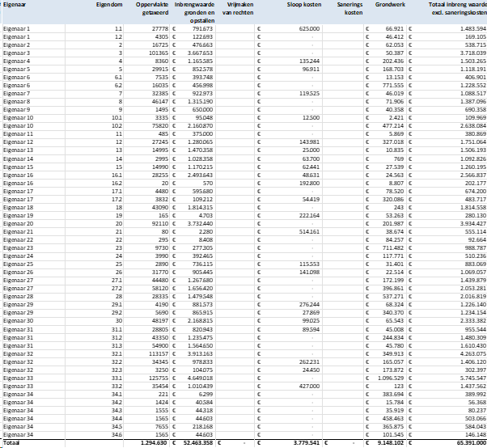The height and width of the screenshot is (448, 487).
Task: Click the Totaal row label
Action: pyautogui.click(x=33, y=443)
